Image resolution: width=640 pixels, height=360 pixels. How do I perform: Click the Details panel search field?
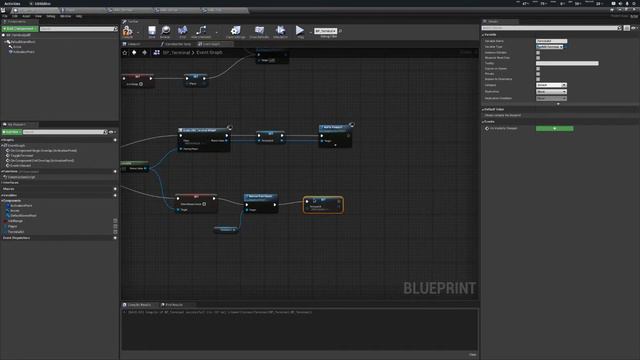[551, 28]
